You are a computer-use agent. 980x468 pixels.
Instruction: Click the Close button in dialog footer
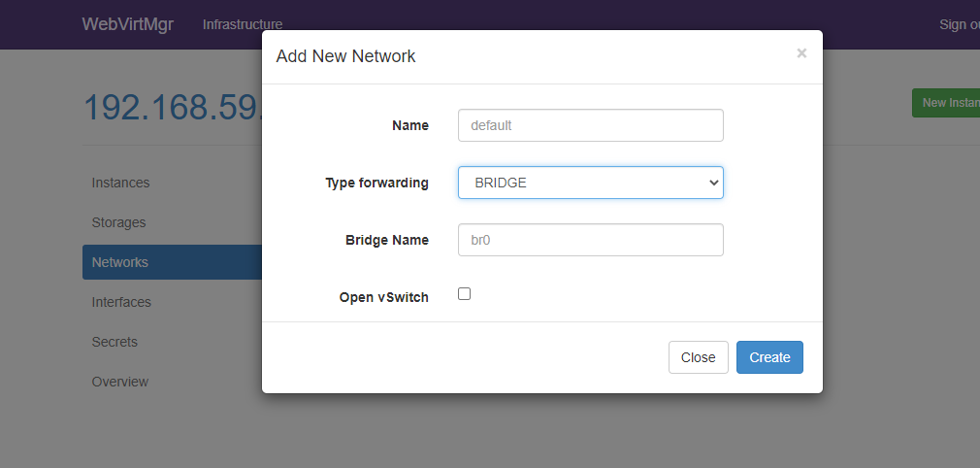[698, 357]
